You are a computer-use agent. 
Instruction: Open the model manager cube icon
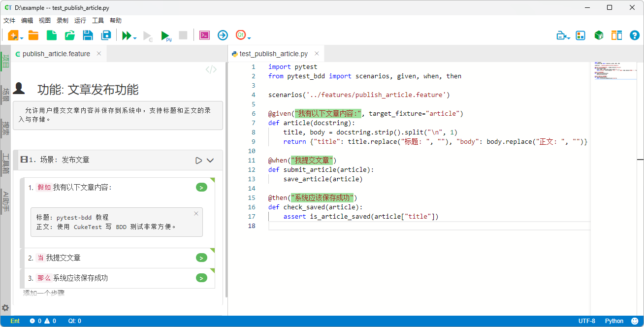(x=599, y=35)
